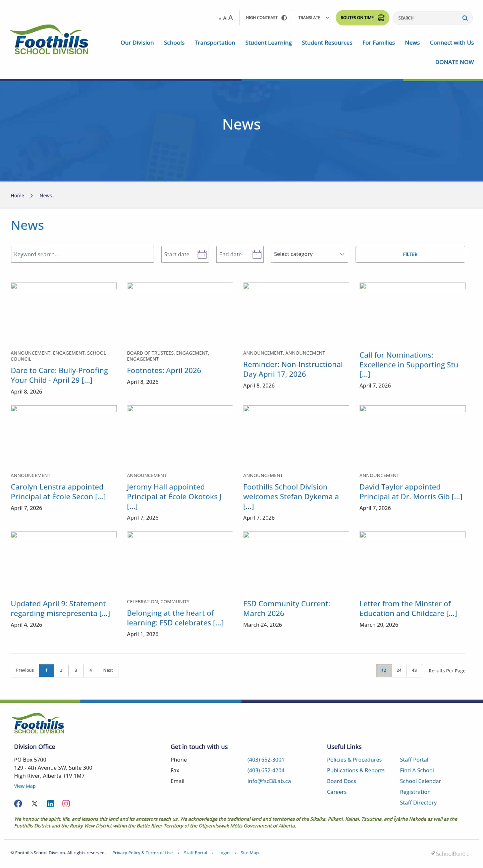Screen dimensions: 483x868
Task: Open the View Map link
Action: [x=24, y=786]
